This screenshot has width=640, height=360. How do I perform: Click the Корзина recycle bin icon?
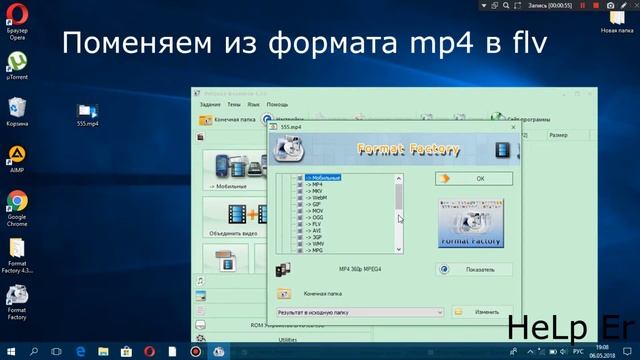(x=17, y=111)
